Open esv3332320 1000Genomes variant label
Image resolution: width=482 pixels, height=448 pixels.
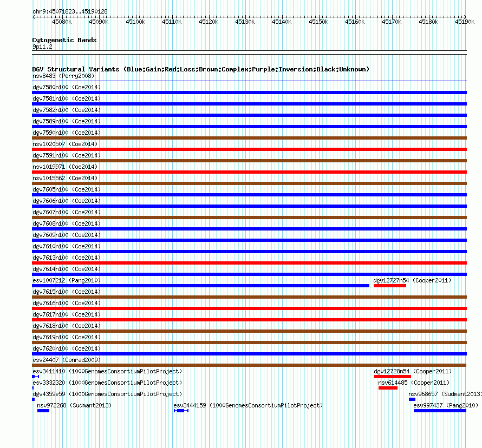click(x=107, y=383)
